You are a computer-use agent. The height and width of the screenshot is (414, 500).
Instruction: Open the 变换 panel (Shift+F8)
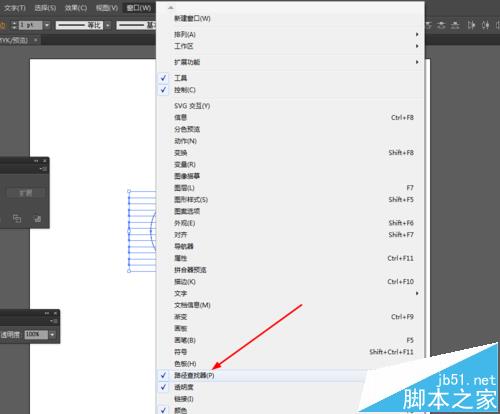[x=290, y=153]
